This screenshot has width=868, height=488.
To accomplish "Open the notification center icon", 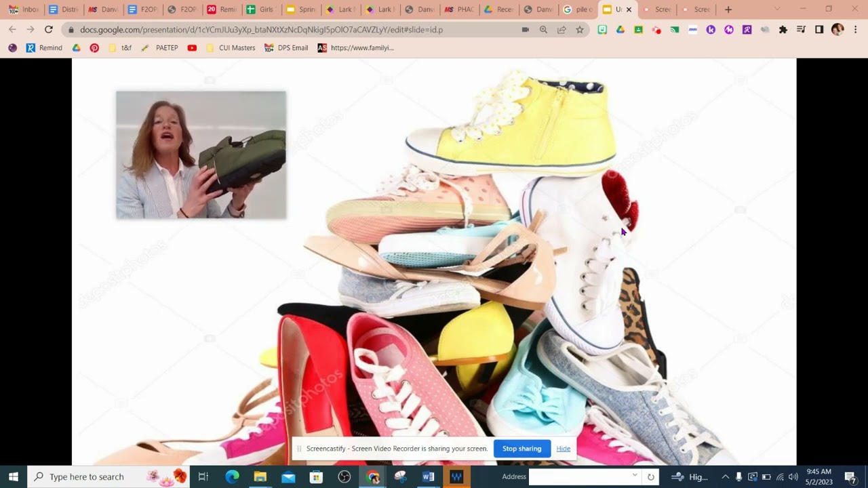I will click(x=850, y=476).
